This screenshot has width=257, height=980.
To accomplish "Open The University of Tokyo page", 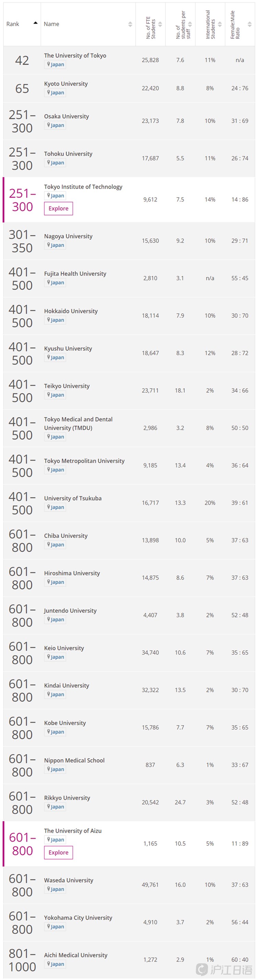I will [x=75, y=56].
